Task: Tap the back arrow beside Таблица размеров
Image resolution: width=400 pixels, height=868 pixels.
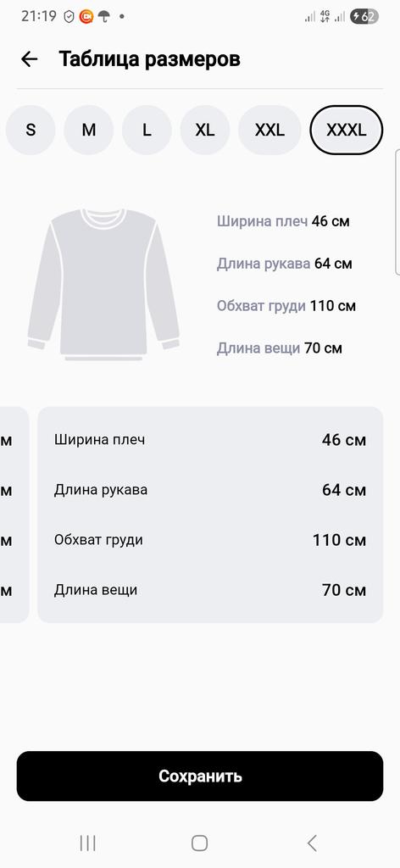Action: coord(30,59)
